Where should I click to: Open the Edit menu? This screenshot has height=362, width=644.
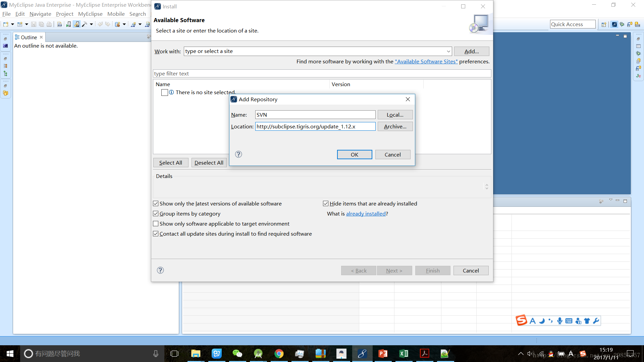20,14
